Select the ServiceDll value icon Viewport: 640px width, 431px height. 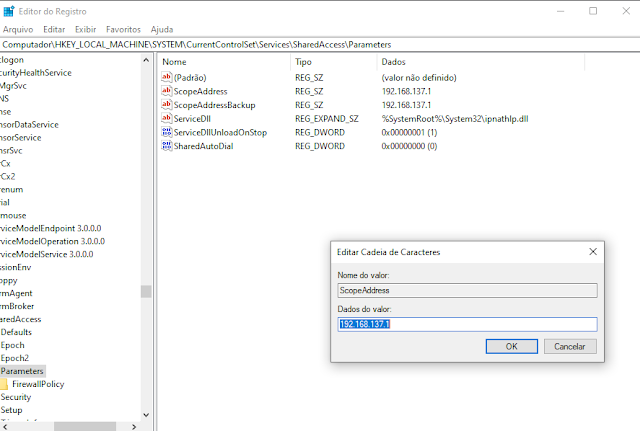[x=167, y=118]
